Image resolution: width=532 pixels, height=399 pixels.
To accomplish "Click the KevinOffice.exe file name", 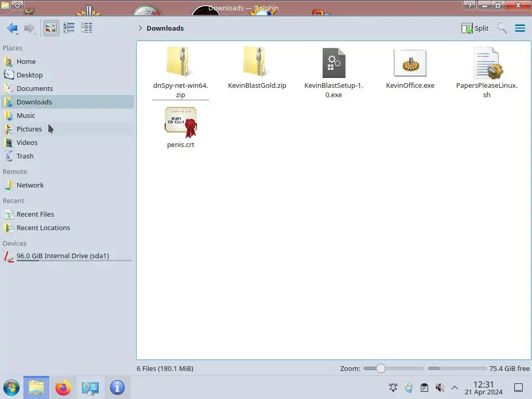I will (410, 86).
